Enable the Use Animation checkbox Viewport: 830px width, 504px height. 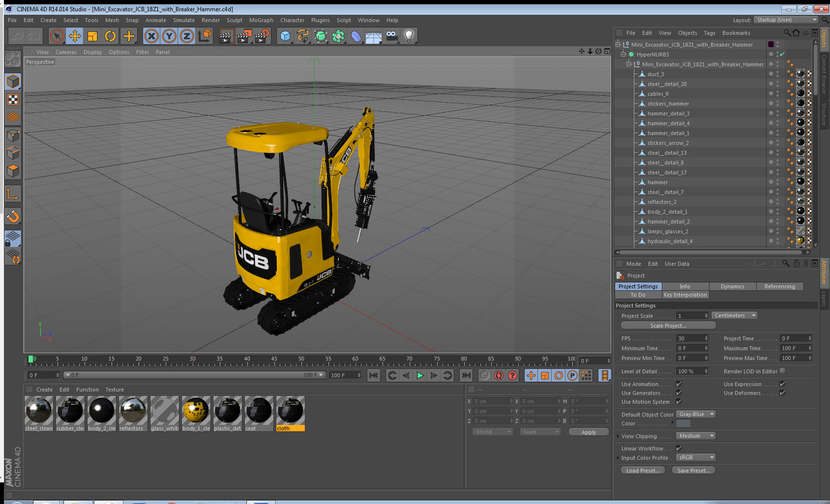pyautogui.click(x=679, y=384)
